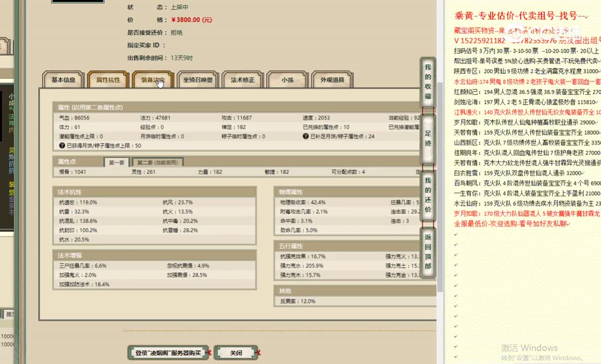Switch to the 属性抗性 tab

tap(108, 80)
